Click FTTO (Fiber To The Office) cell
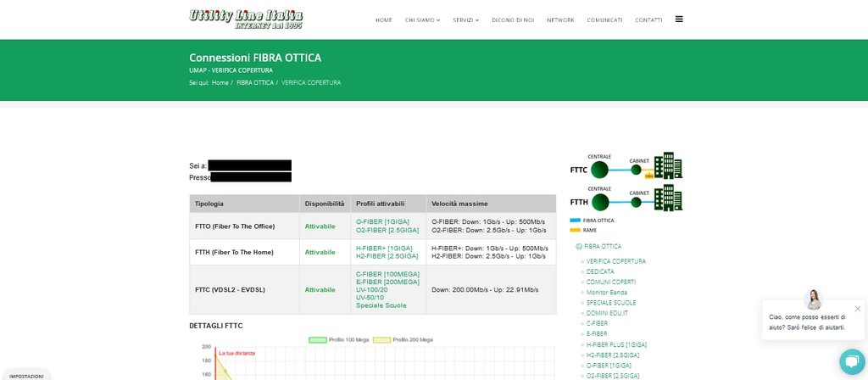 click(245, 226)
